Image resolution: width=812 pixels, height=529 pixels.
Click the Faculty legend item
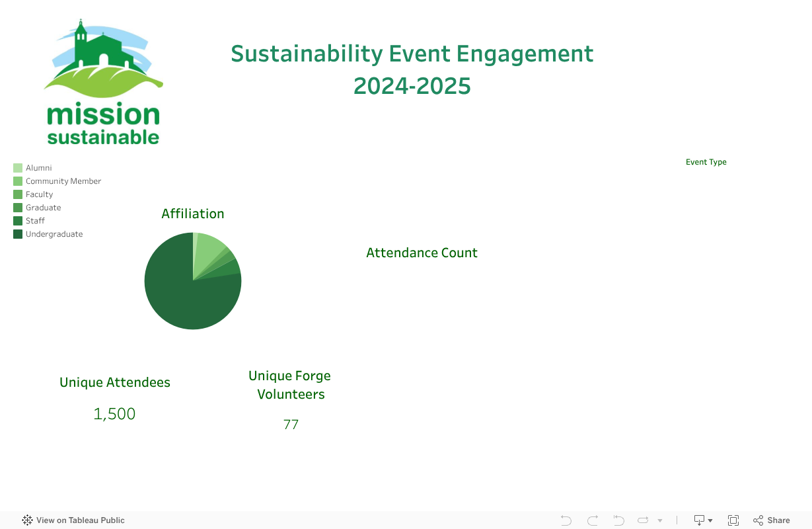pos(39,194)
